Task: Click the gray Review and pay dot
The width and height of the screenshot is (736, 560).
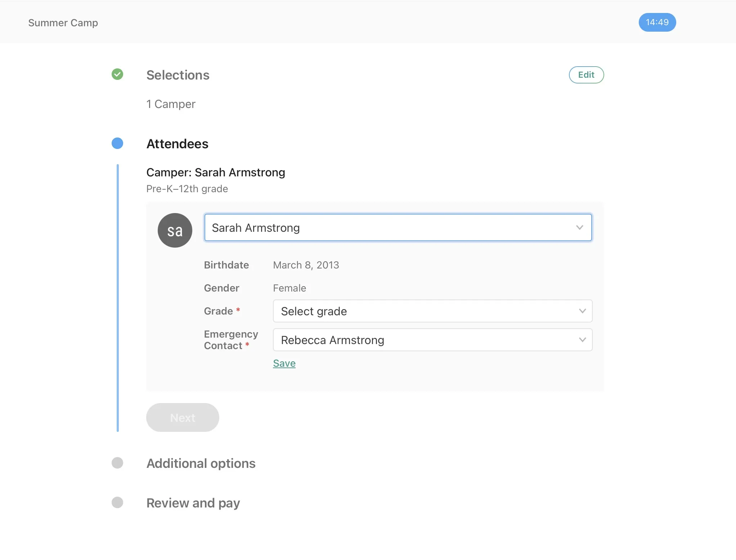Action: pyautogui.click(x=117, y=502)
